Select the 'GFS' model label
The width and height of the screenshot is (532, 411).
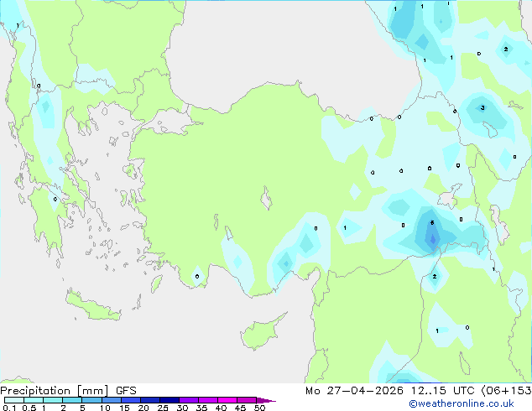pyautogui.click(x=126, y=391)
